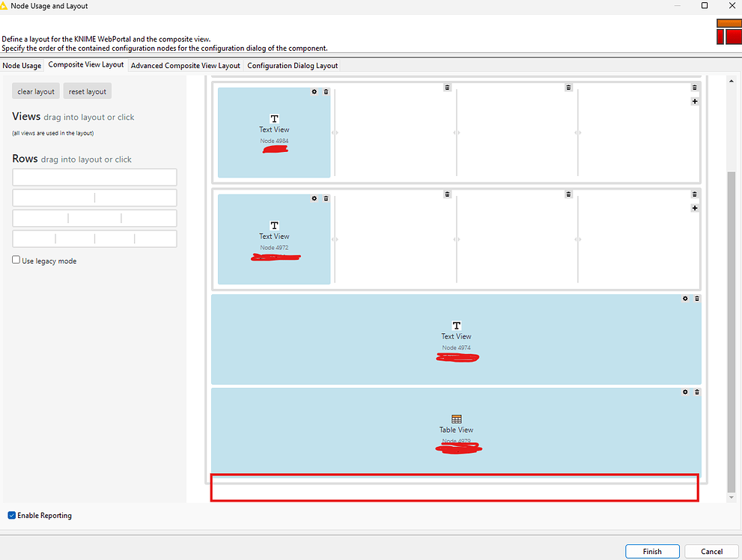Open the Advanced Composite View Layout tab
742x560 pixels.
pos(185,65)
